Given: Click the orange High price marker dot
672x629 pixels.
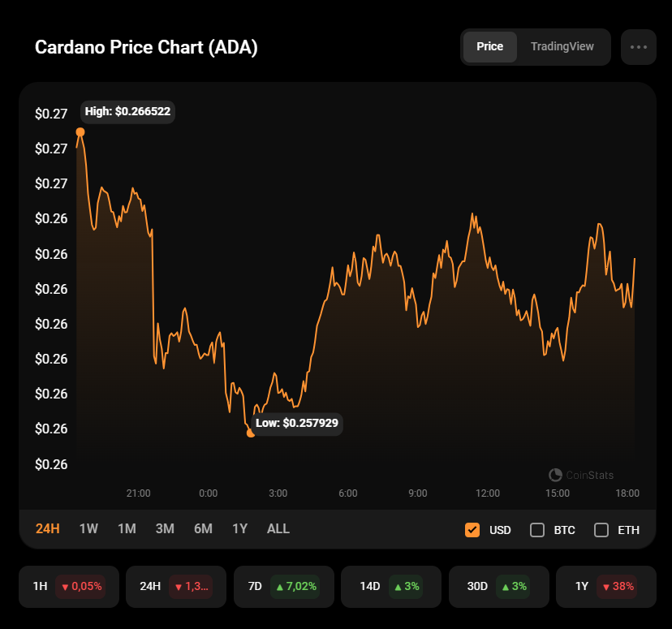Looking at the screenshot, I should pos(80,132).
